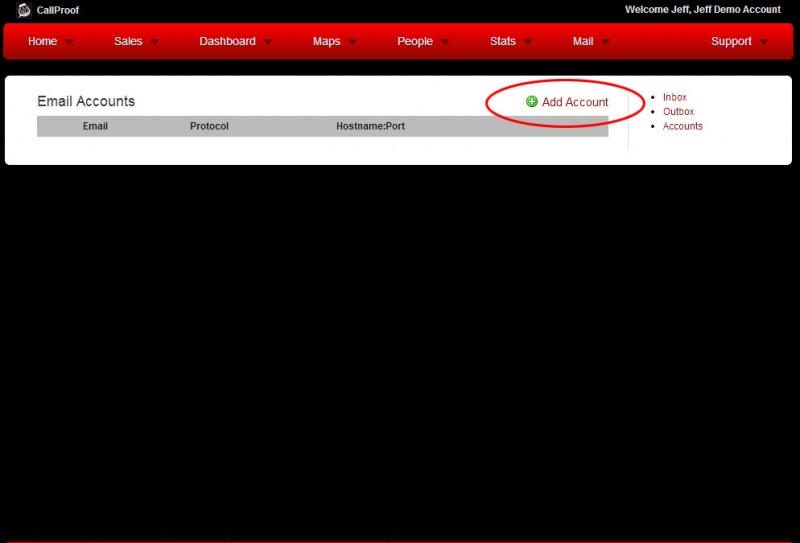
Task: Click the CallProof logo icon
Action: click(23, 10)
